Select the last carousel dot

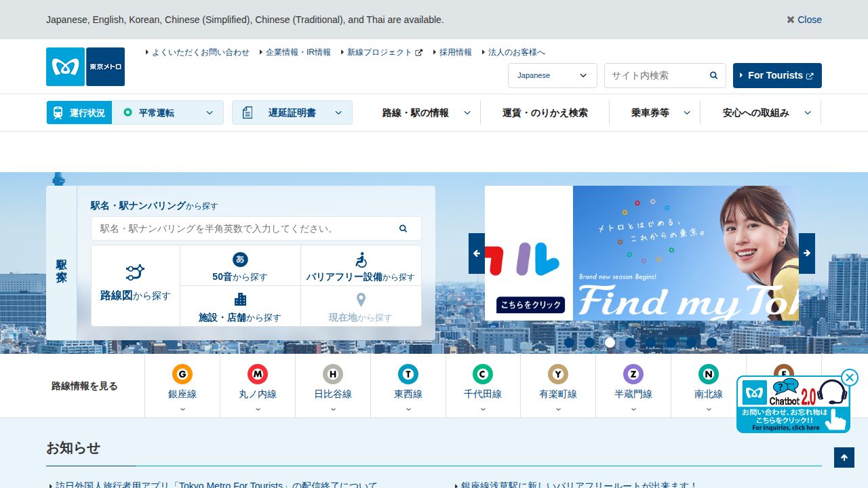coord(711,343)
